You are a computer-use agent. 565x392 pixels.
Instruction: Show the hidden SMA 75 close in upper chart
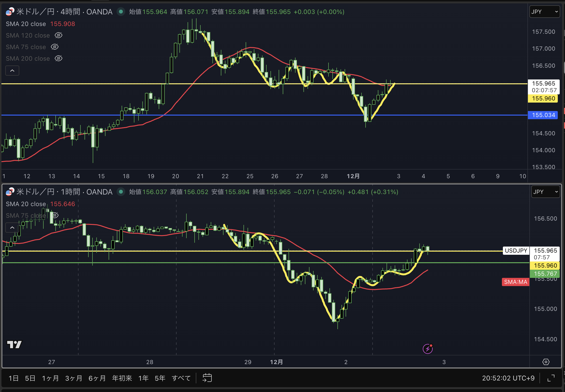[x=54, y=47]
